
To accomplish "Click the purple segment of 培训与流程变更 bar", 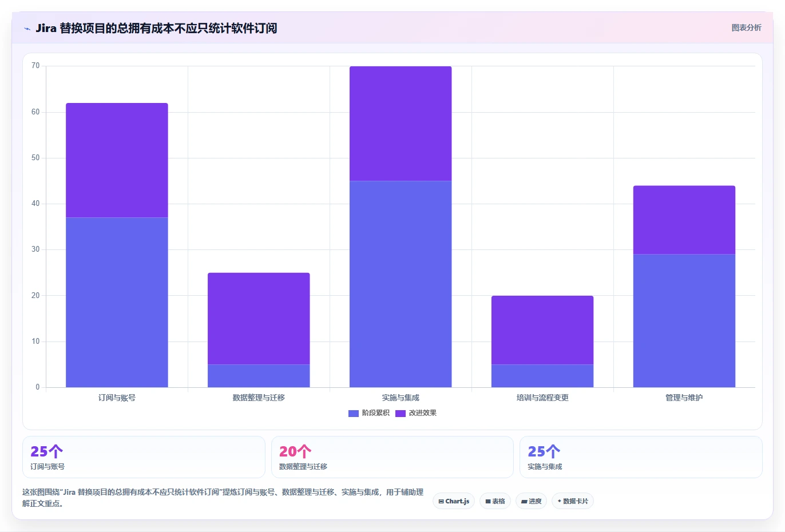I will (x=542, y=330).
